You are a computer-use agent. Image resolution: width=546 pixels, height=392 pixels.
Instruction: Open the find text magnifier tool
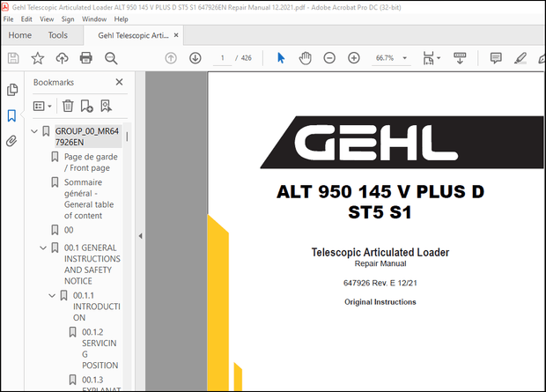tap(111, 58)
